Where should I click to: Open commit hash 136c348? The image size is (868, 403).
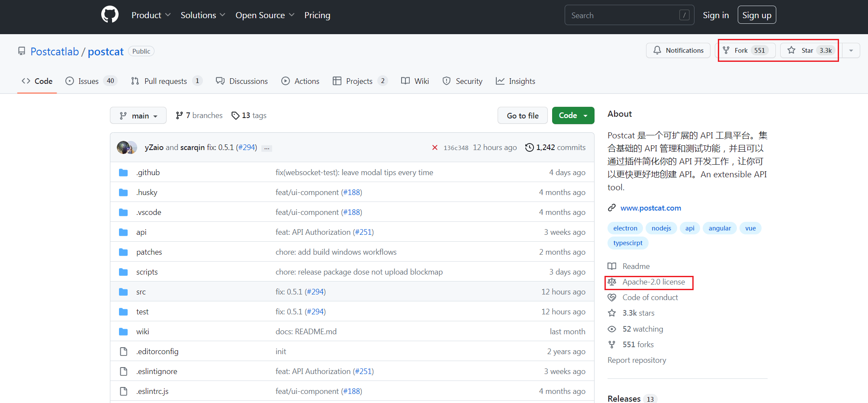456,148
